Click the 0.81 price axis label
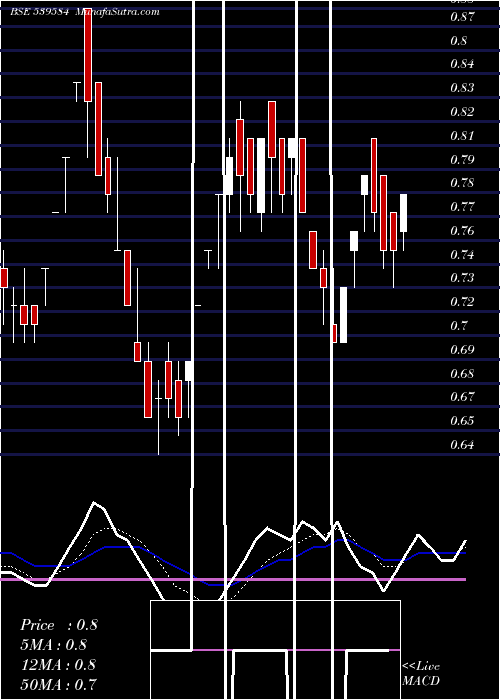This screenshot has width=500, height=700. 462,135
